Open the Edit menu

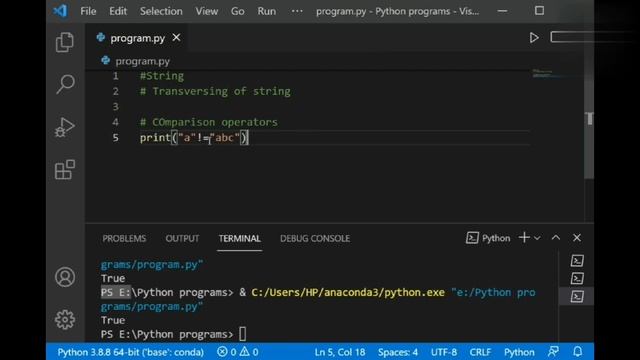pyautogui.click(x=118, y=11)
